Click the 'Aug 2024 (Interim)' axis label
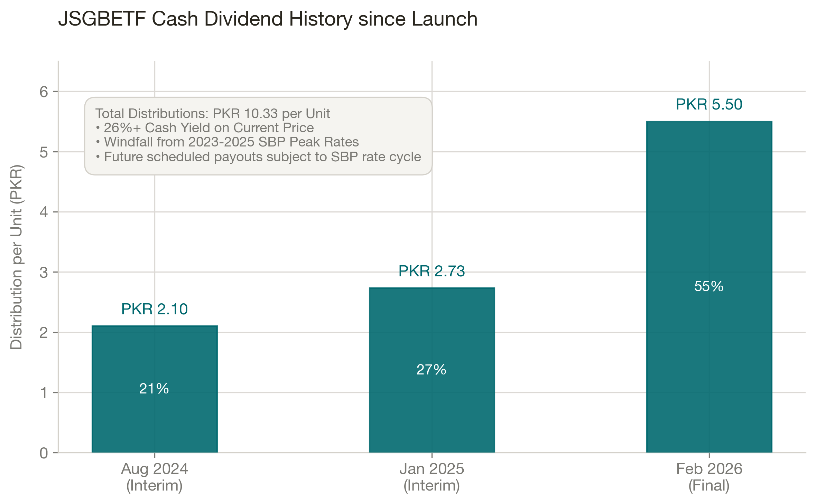The height and width of the screenshot is (504, 816). tap(155, 477)
